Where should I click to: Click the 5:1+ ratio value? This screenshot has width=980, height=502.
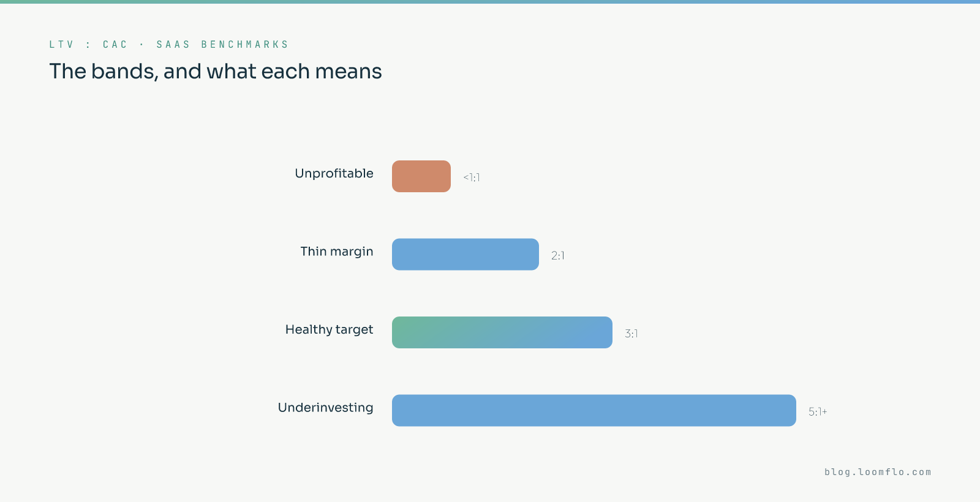tap(818, 411)
